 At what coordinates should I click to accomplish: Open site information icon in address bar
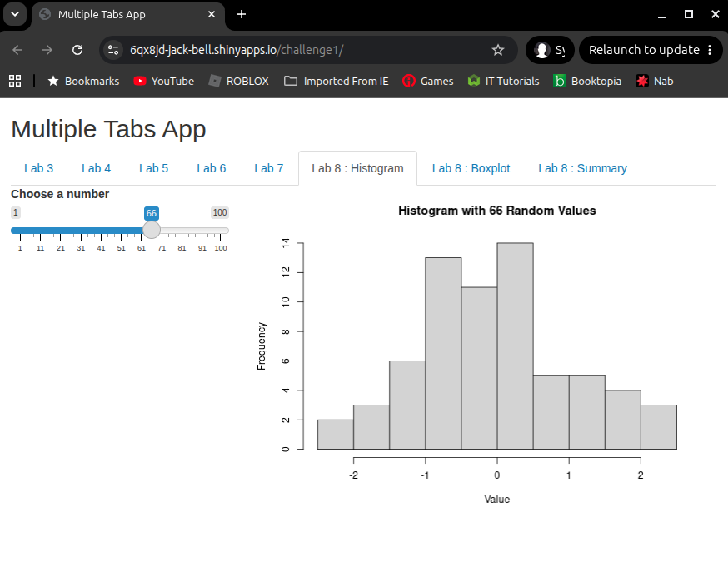pyautogui.click(x=113, y=50)
